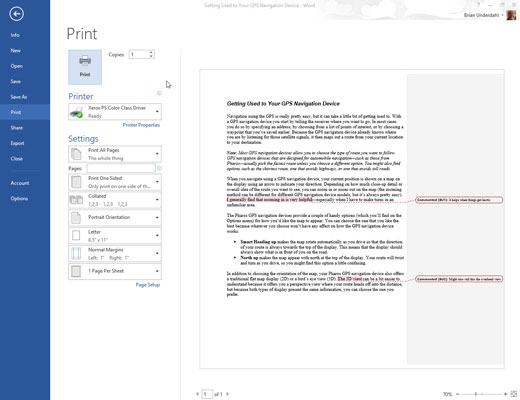Click the Print button with printer icon
520x400 pixels.
click(x=85, y=67)
